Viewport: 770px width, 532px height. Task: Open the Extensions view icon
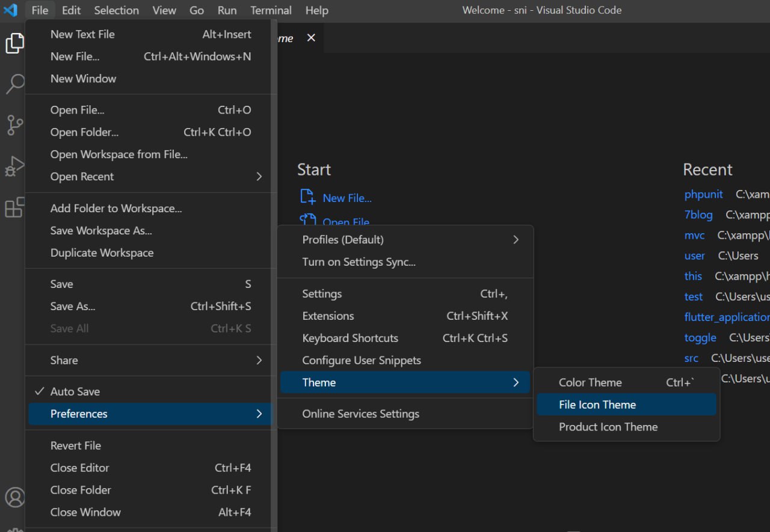pyautogui.click(x=14, y=207)
